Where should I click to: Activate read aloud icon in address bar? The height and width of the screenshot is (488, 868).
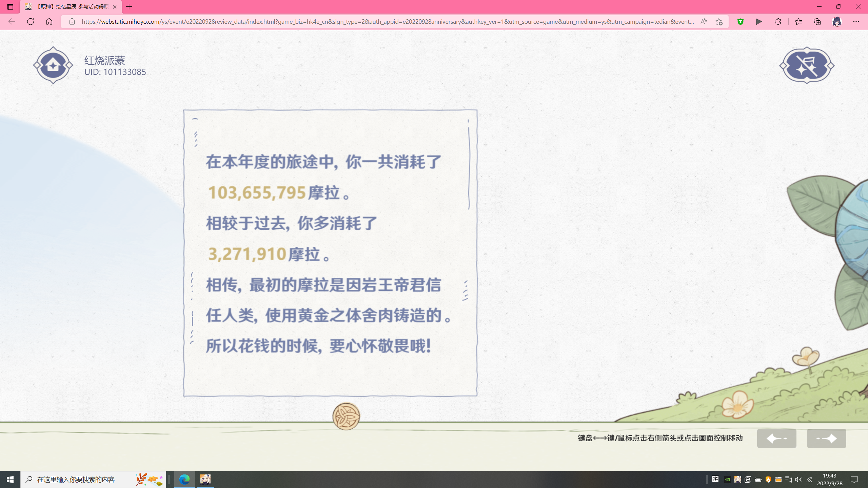pyautogui.click(x=704, y=22)
